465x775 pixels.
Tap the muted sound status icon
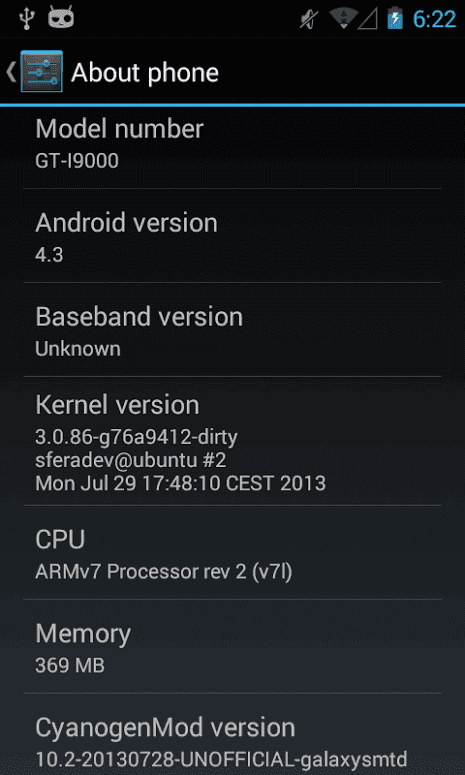(310, 19)
